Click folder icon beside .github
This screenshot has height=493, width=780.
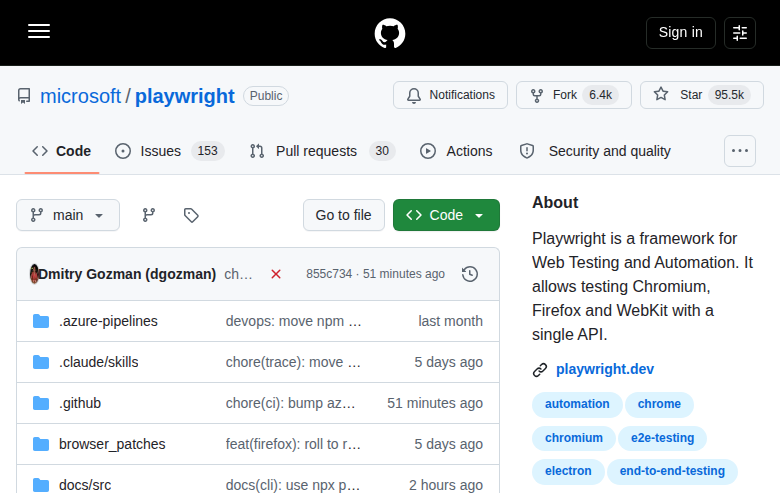pos(41,403)
